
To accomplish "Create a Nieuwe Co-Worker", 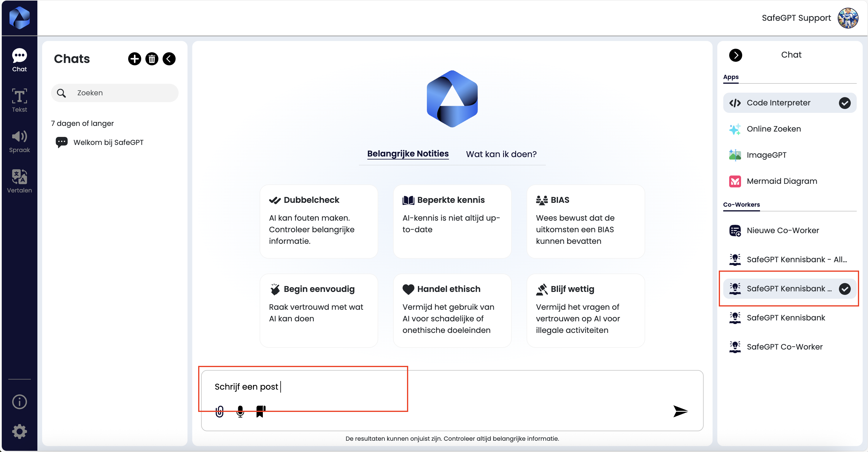I will pos(782,230).
